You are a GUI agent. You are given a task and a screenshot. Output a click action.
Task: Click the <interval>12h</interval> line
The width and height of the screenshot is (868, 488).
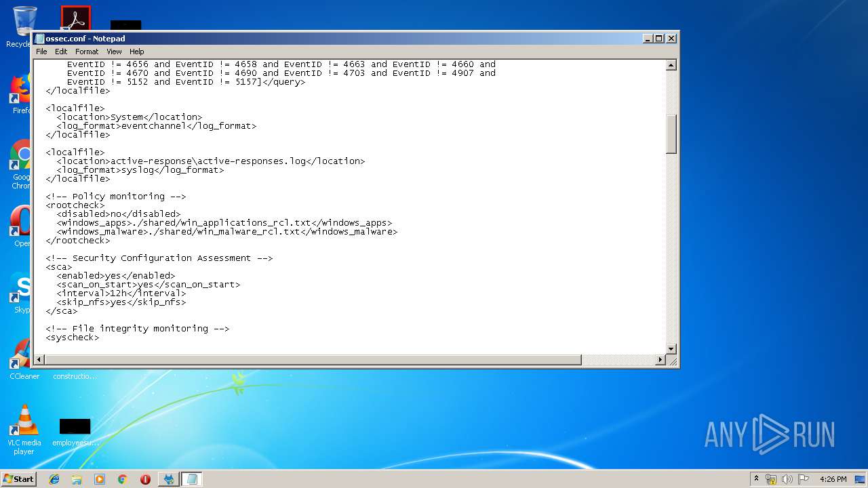coord(121,293)
